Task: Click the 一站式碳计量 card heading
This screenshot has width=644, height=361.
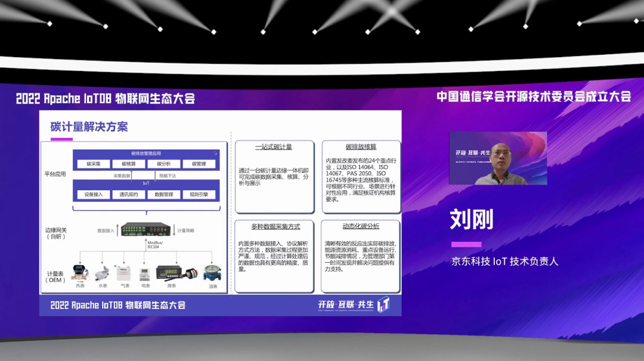Action: click(x=274, y=147)
